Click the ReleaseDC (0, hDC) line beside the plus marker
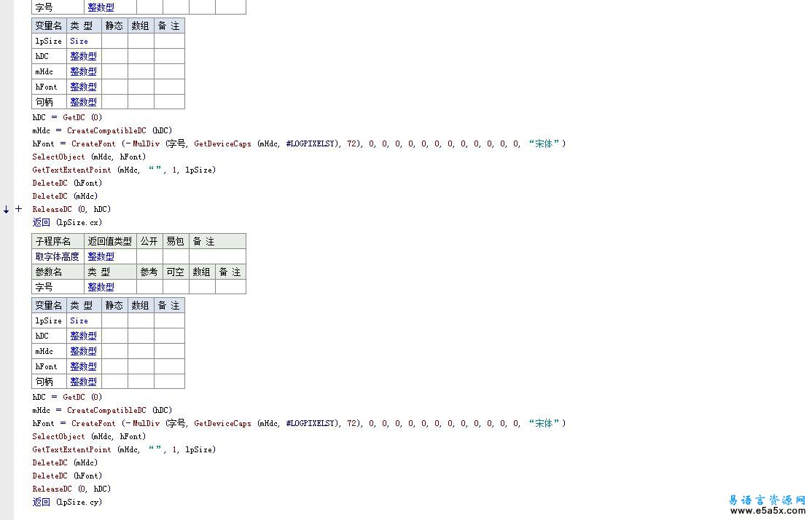The height and width of the screenshot is (520, 812). pos(71,209)
